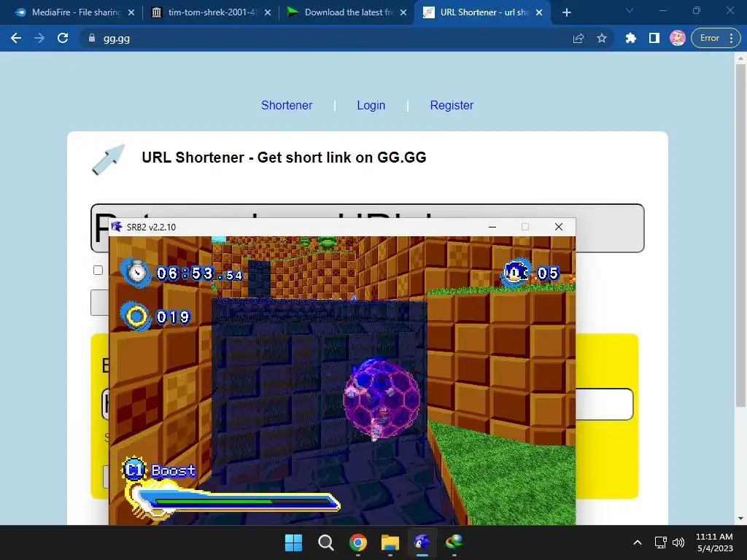Share this page icon in address bar

pos(578,38)
